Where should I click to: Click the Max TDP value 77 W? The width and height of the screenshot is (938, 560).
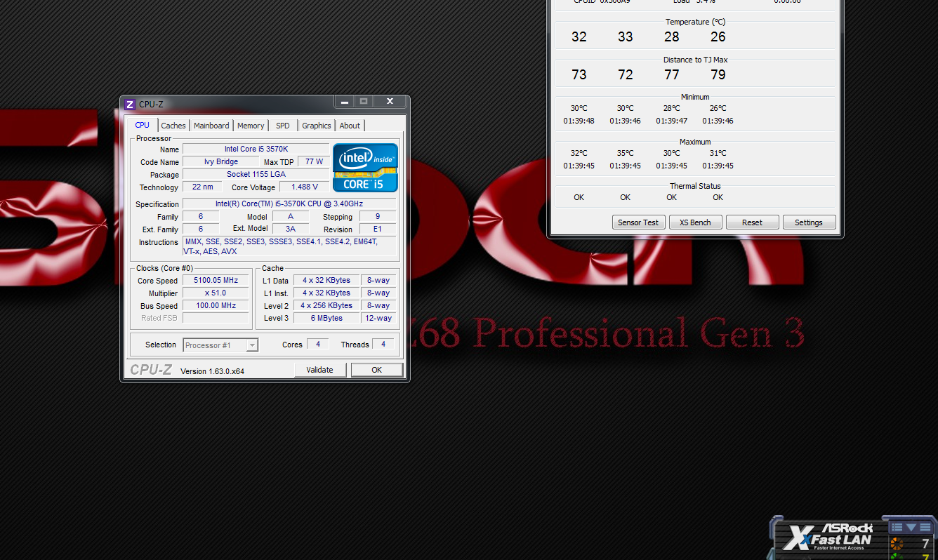click(314, 161)
